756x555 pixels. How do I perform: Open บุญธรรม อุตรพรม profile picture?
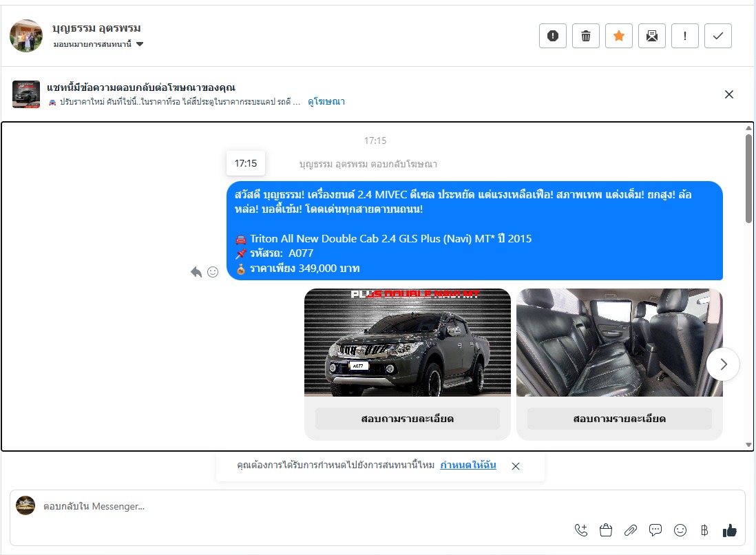[x=26, y=36]
